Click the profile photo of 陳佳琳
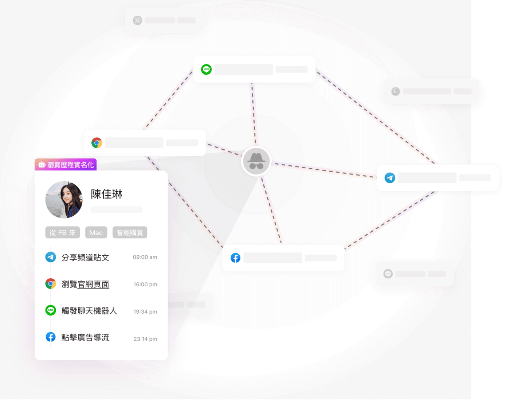 point(64,200)
